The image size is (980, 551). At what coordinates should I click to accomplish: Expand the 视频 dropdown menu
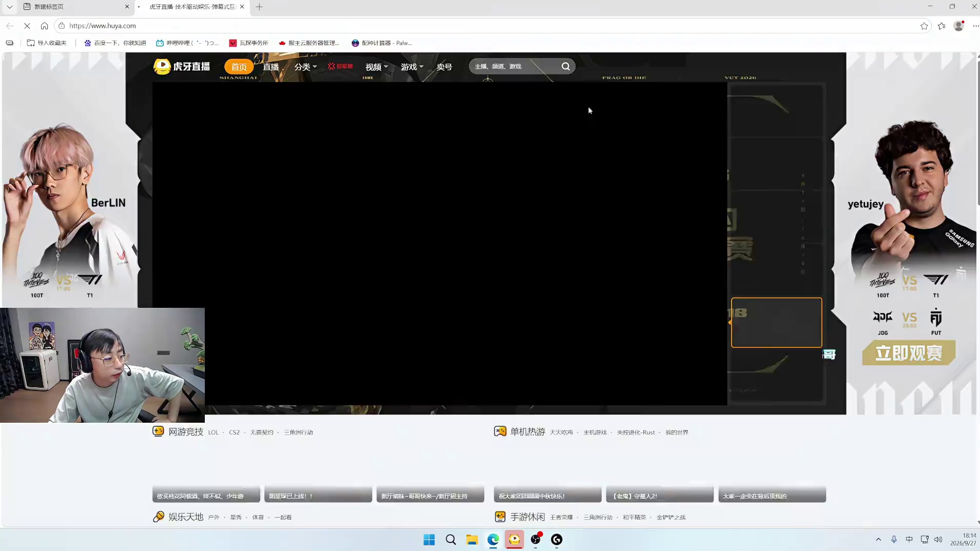pos(376,67)
